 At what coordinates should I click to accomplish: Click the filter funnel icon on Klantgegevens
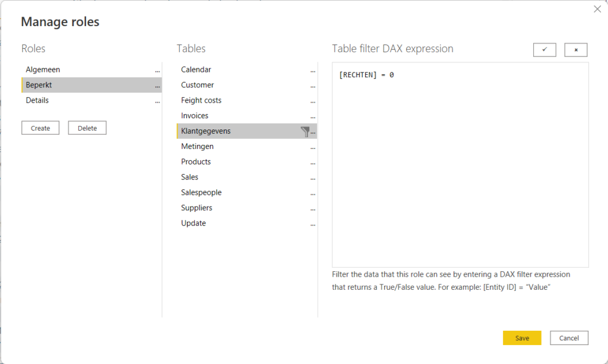coord(305,131)
